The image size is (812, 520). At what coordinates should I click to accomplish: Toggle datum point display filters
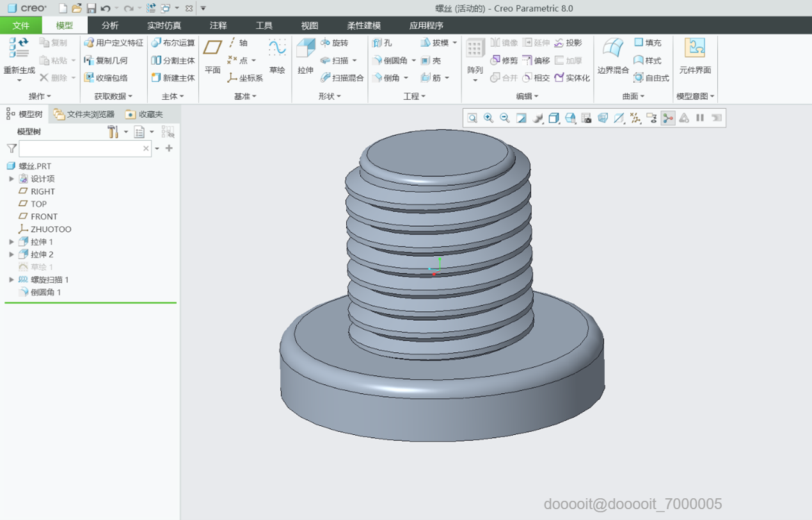coord(635,118)
